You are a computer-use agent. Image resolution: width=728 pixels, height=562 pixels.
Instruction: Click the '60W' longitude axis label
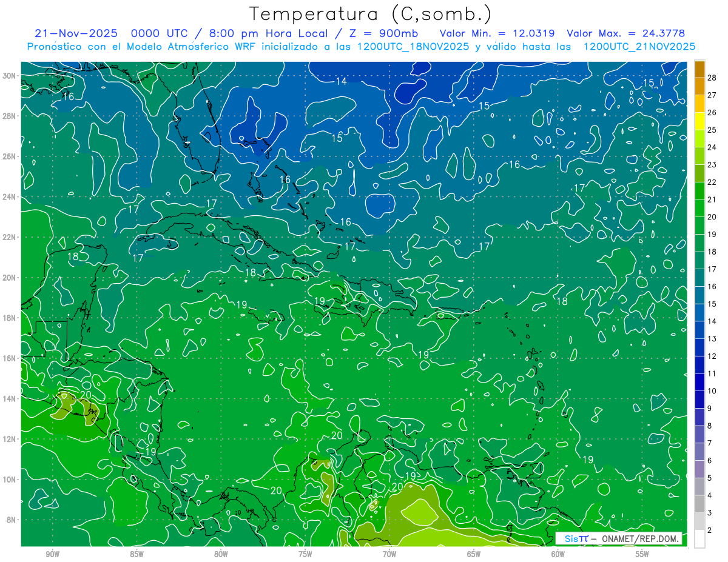coord(558,554)
